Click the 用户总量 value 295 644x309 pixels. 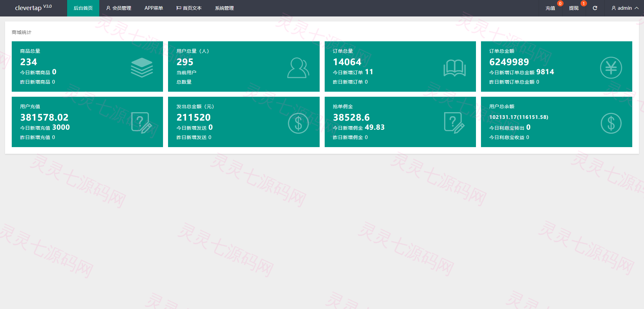pyautogui.click(x=185, y=62)
